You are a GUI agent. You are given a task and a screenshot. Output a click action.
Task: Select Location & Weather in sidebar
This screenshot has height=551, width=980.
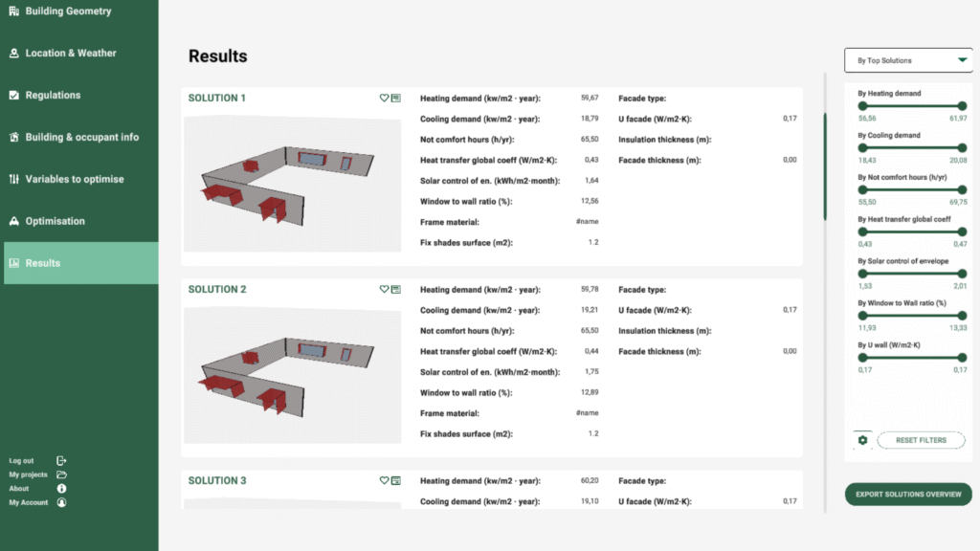70,54
